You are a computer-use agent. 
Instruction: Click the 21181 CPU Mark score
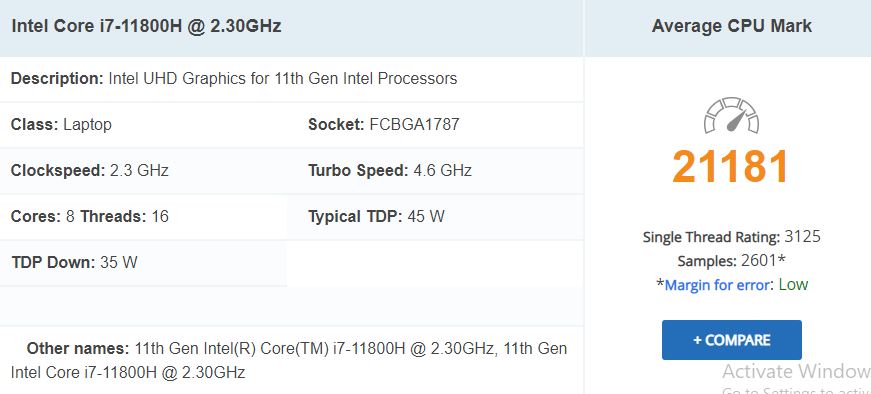(x=730, y=167)
